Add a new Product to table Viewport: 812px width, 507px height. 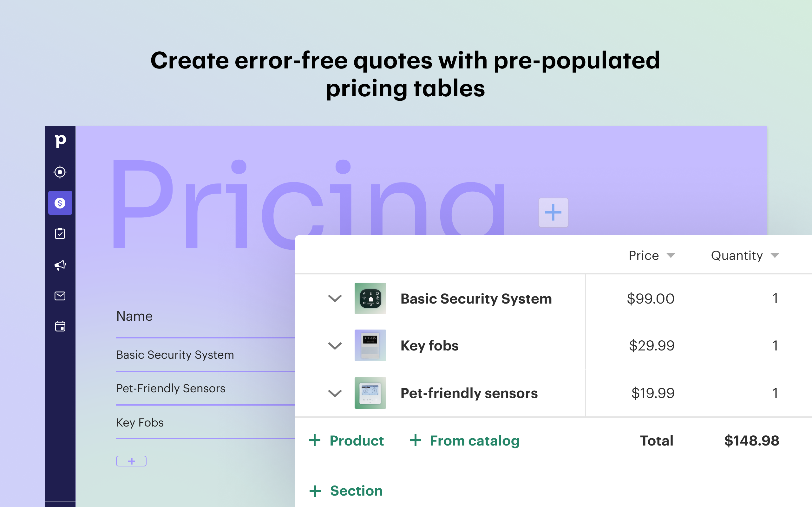coord(346,440)
